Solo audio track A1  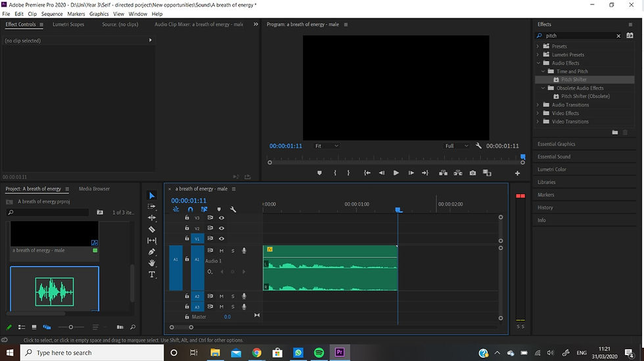tap(233, 251)
